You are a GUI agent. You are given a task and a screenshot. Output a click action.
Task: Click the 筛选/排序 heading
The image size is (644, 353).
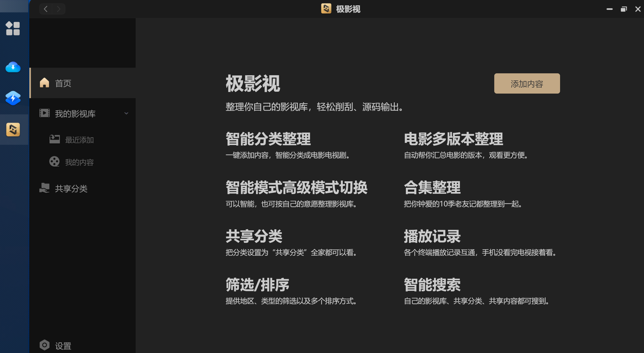click(257, 285)
